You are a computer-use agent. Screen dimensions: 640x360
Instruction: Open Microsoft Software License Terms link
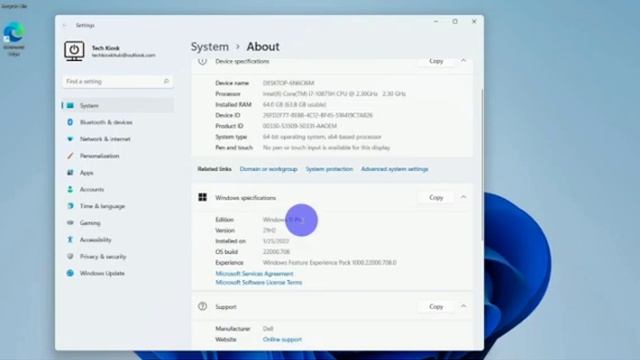tap(259, 282)
